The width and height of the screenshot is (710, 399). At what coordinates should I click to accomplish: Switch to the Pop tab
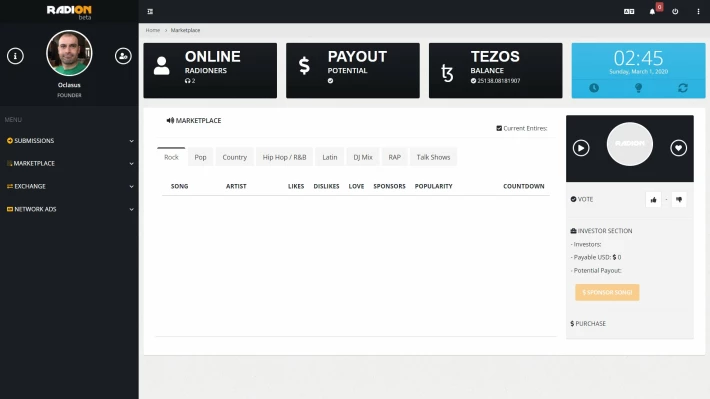point(200,157)
